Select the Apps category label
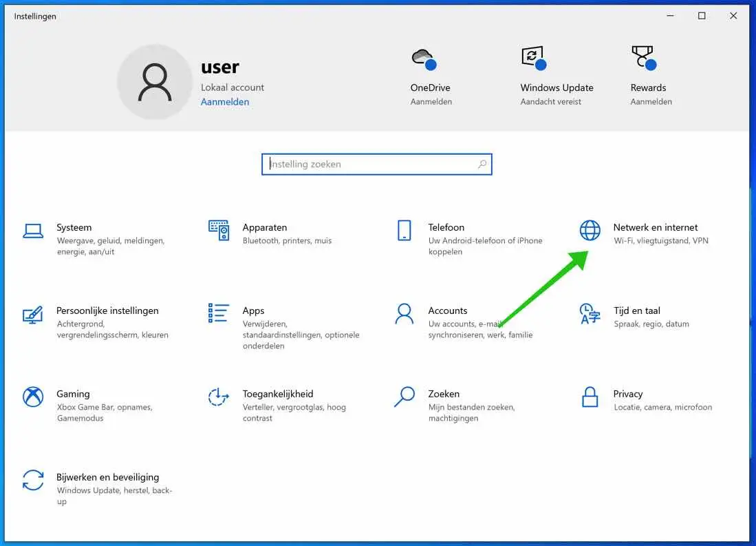Screen dimensions: 756x546 253,311
